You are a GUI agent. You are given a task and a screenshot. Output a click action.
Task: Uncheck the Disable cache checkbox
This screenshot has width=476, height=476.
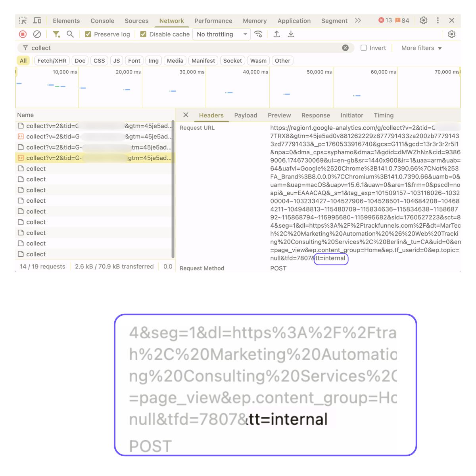pos(143,35)
